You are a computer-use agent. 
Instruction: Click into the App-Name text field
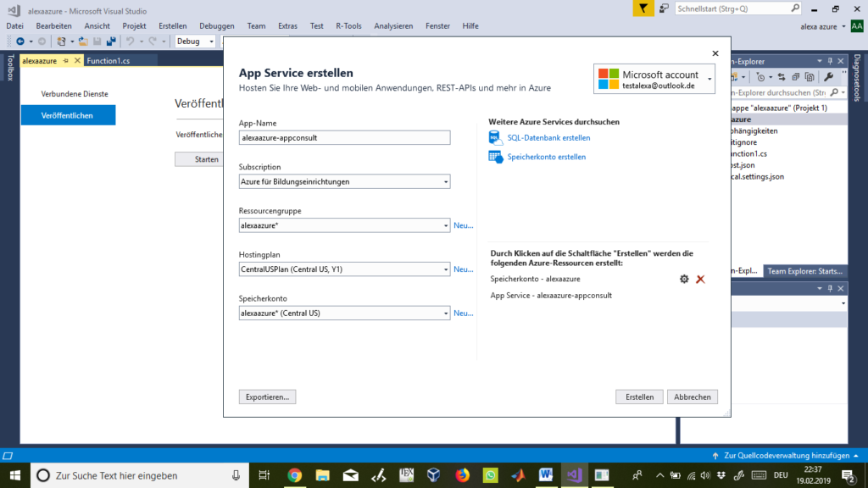coord(344,138)
